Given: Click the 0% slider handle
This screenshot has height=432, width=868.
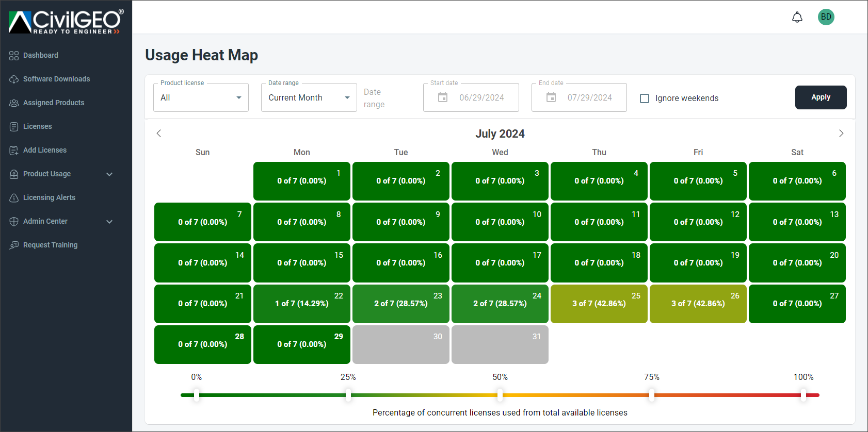Looking at the screenshot, I should pos(197,395).
